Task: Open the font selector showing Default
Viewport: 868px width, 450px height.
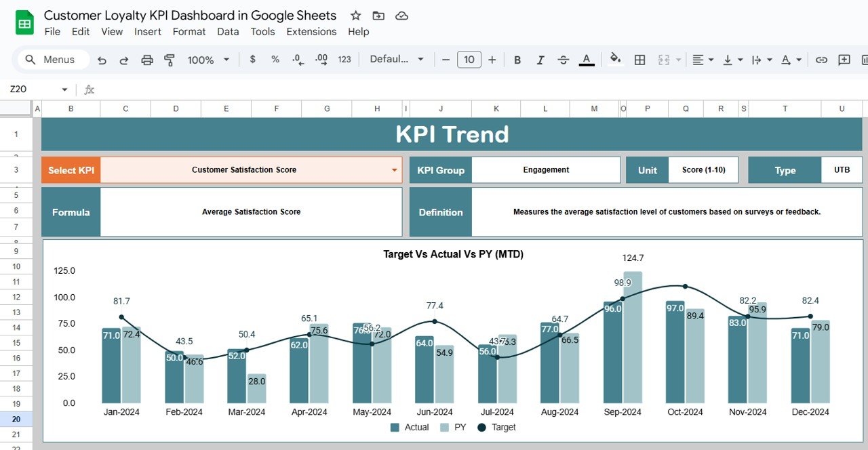Action: tap(397, 60)
